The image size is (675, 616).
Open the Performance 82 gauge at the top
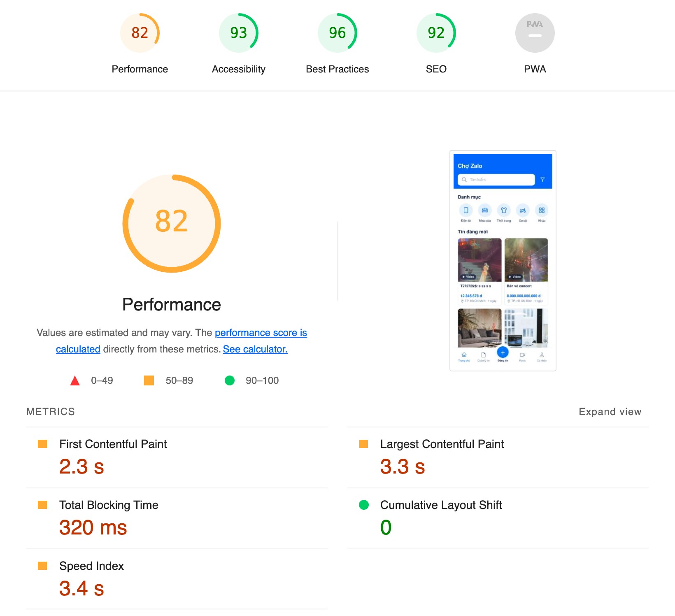pos(140,33)
